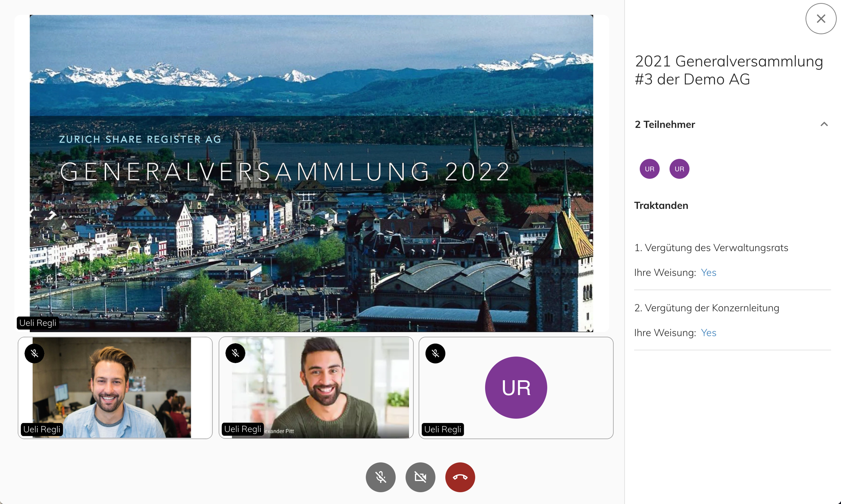The width and height of the screenshot is (841, 504).
Task: Select the large purple UR avatar circle
Action: point(516,388)
